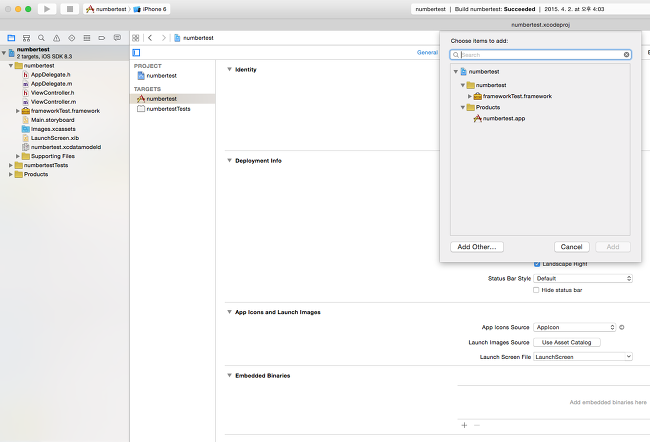Focus the dialog search field
Image resolution: width=650 pixels, height=442 pixels.
(x=541, y=55)
